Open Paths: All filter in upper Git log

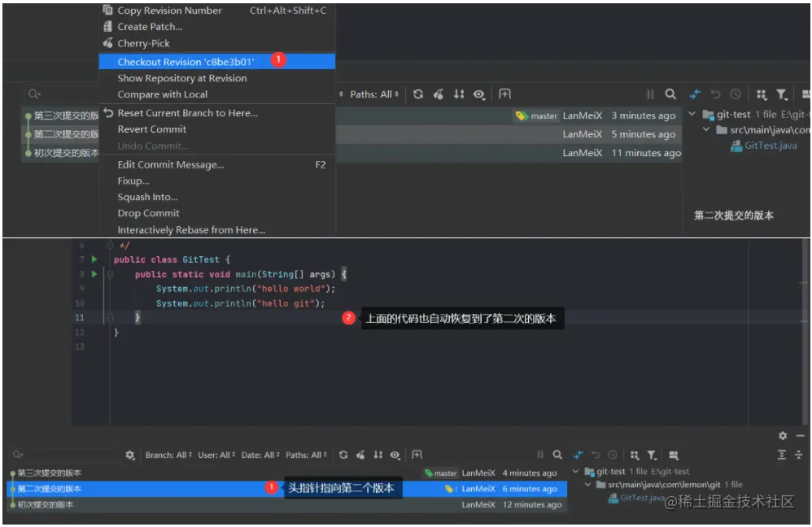pos(374,94)
